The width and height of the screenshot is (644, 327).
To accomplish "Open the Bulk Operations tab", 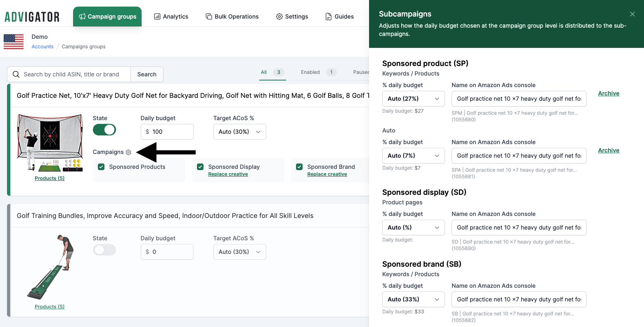I will point(232,17).
